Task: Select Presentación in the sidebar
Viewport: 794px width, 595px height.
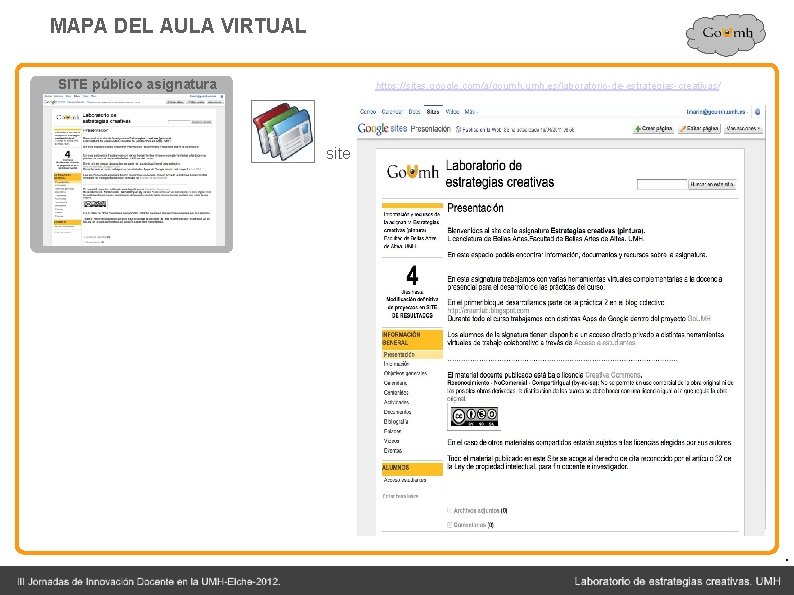Action: click(412, 354)
